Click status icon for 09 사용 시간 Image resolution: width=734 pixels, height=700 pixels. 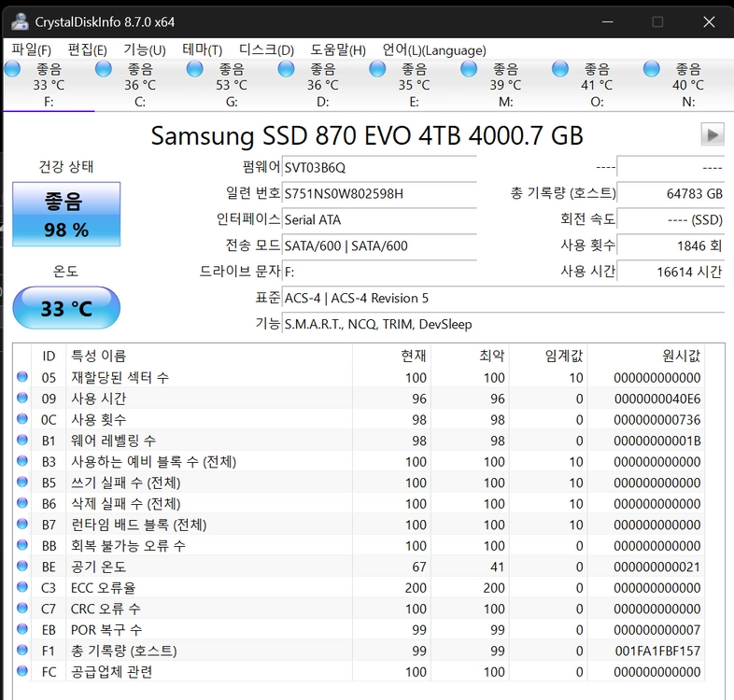click(x=22, y=398)
